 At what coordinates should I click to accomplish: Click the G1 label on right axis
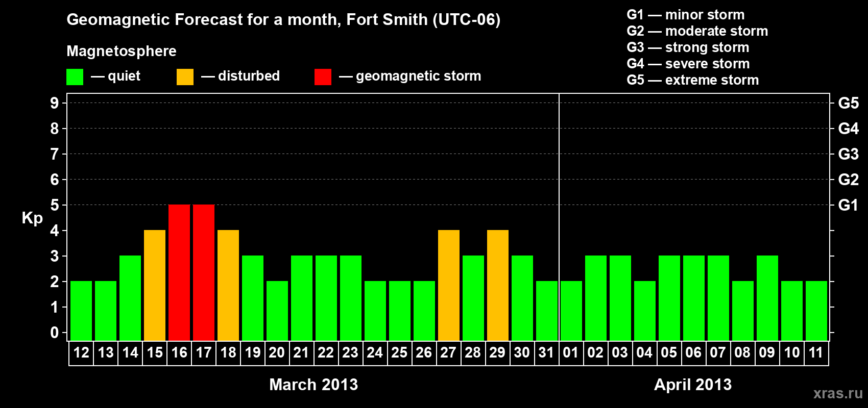coord(849,205)
